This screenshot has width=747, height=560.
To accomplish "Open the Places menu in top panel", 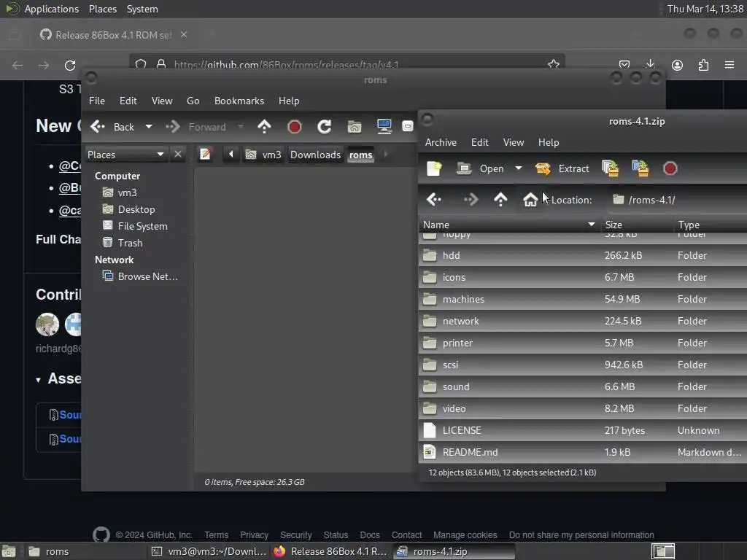I will pos(102,9).
